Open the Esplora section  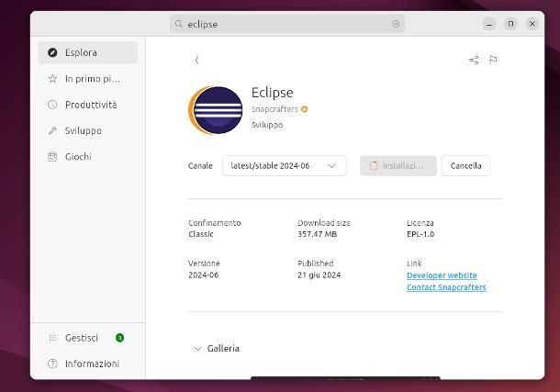tap(88, 52)
